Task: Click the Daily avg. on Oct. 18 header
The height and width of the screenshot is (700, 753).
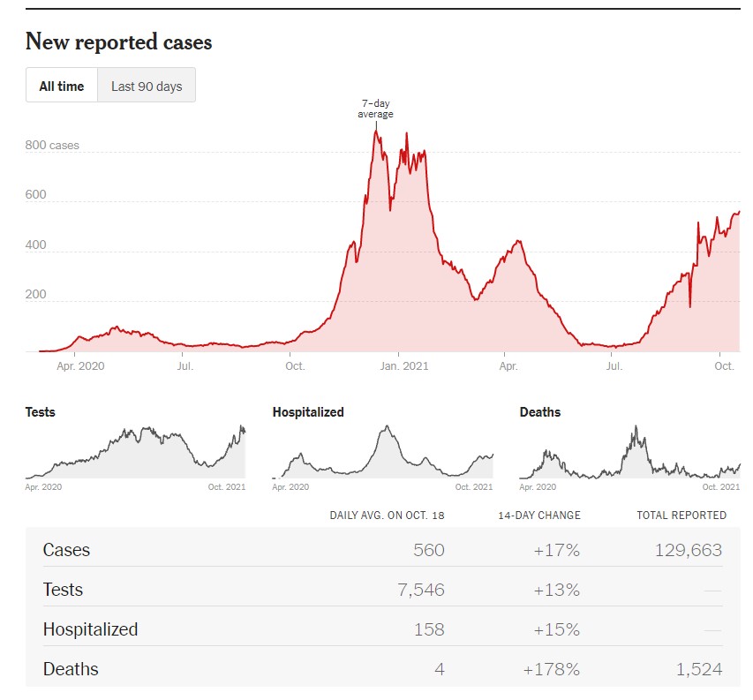Action: coord(387,516)
